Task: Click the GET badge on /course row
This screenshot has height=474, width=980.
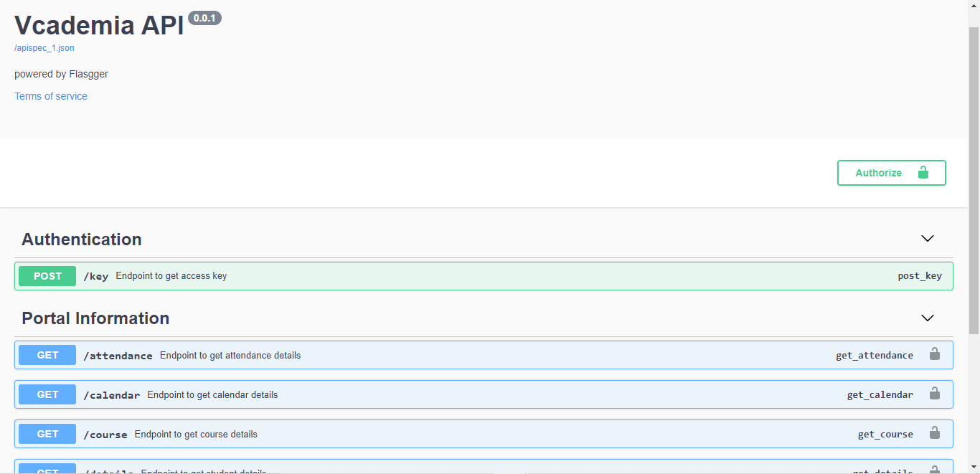Action: [x=47, y=434]
